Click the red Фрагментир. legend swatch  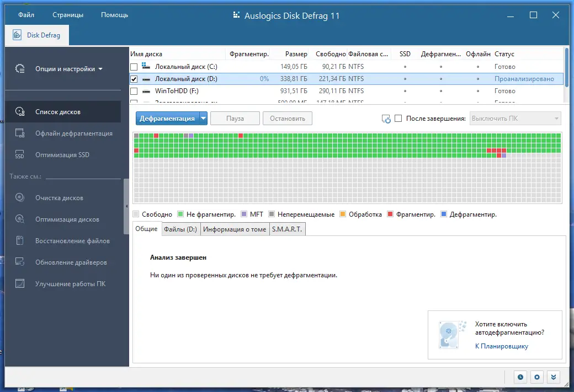coord(390,214)
